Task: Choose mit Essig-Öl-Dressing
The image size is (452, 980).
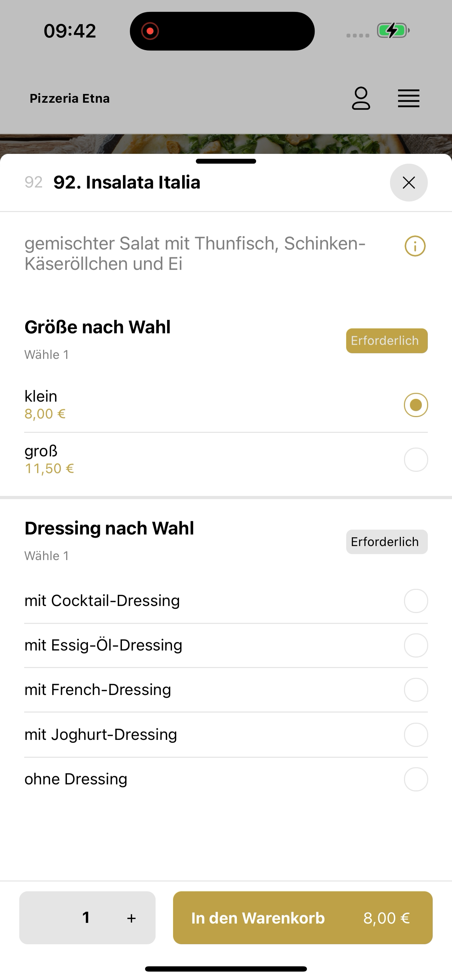Action: coord(226,645)
